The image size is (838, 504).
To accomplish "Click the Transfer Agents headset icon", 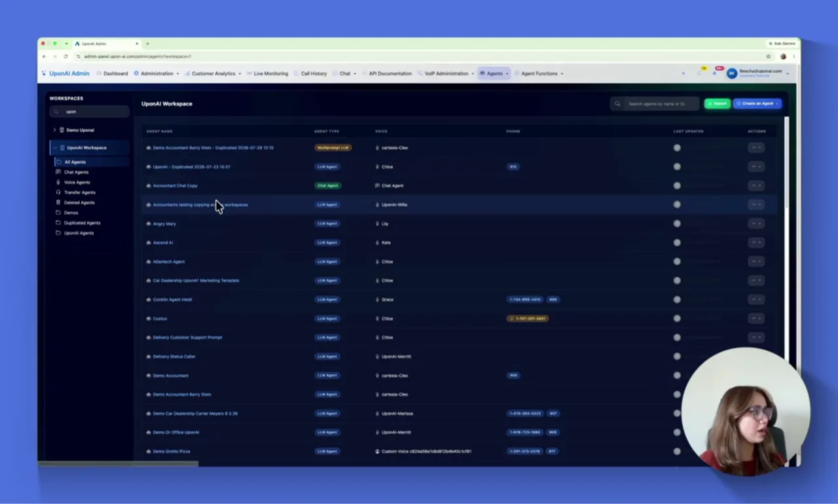I will 58,192.
